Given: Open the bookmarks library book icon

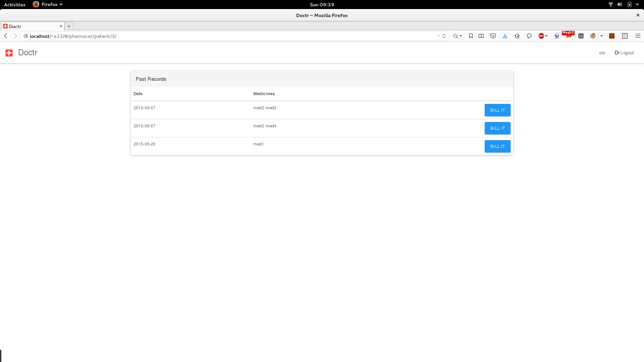Looking at the screenshot, I should click(481, 36).
